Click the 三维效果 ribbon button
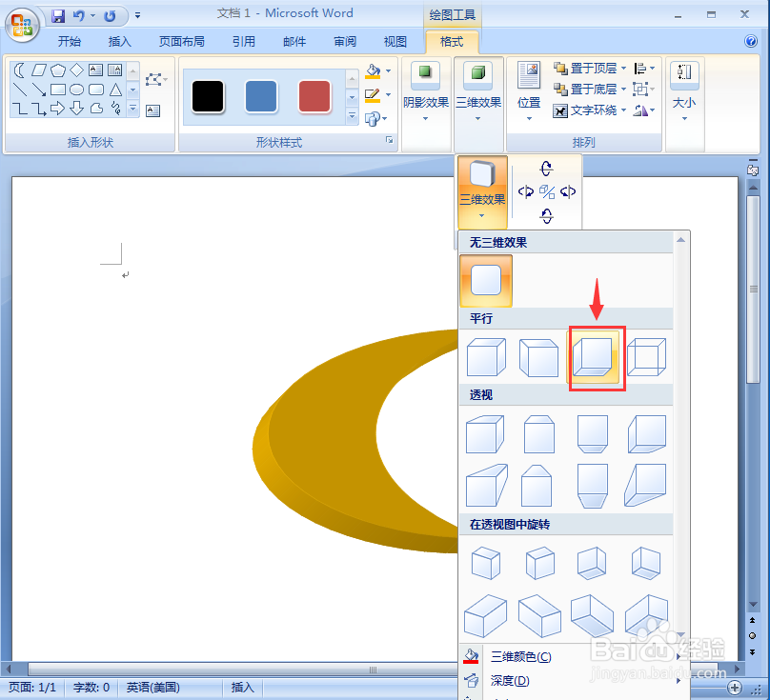This screenshot has height=700, width=770. 478,91
